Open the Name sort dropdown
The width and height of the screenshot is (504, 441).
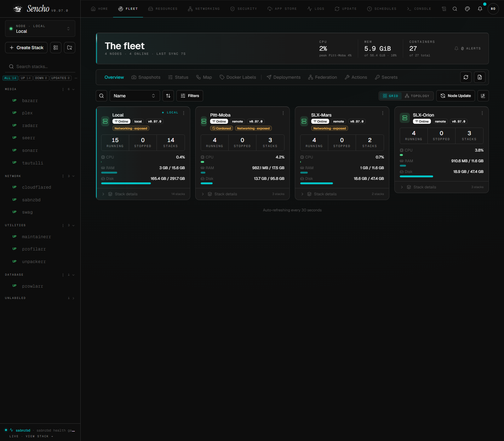[135, 96]
